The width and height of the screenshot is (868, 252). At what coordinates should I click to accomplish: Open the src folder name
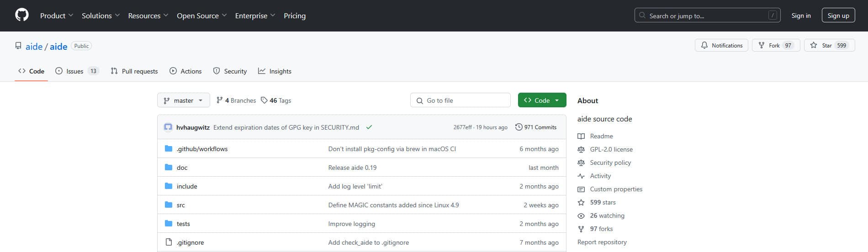click(x=181, y=205)
